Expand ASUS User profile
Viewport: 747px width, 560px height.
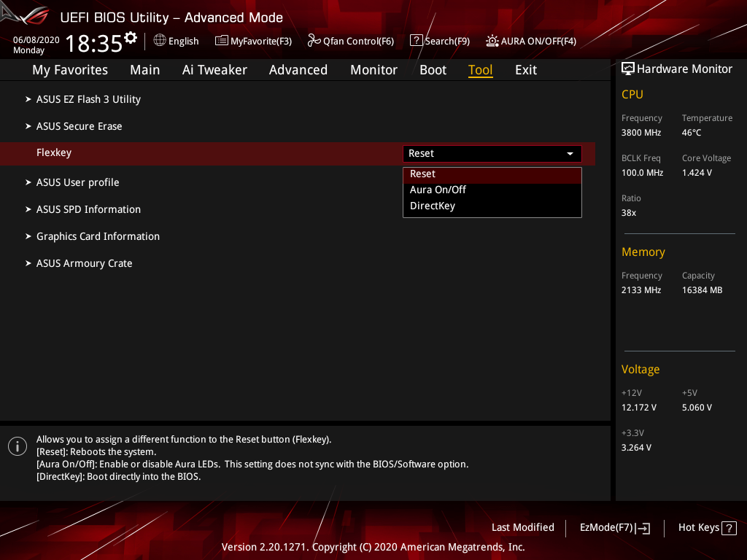[x=77, y=182]
